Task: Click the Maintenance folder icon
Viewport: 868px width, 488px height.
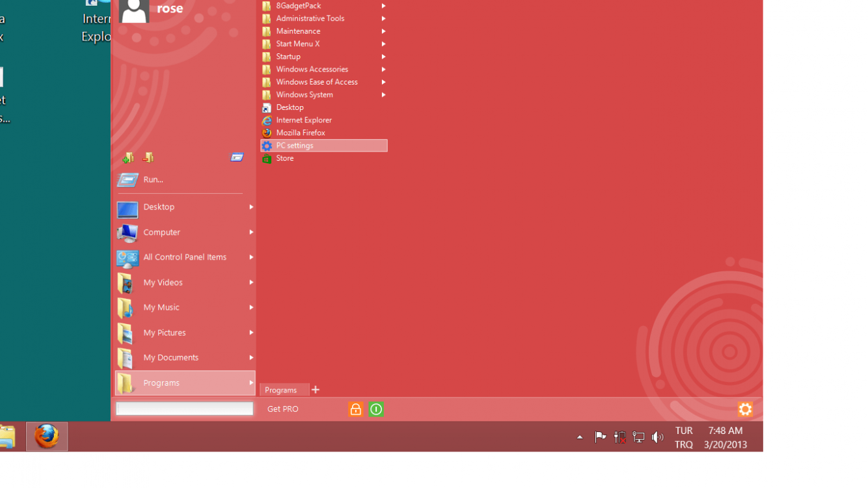Action: 267,31
